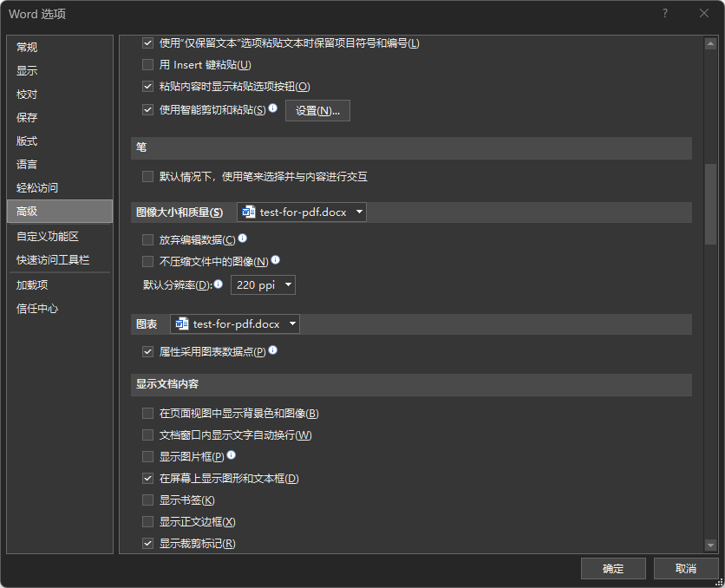Click info icon next to 放弃编辑数据

242,238
